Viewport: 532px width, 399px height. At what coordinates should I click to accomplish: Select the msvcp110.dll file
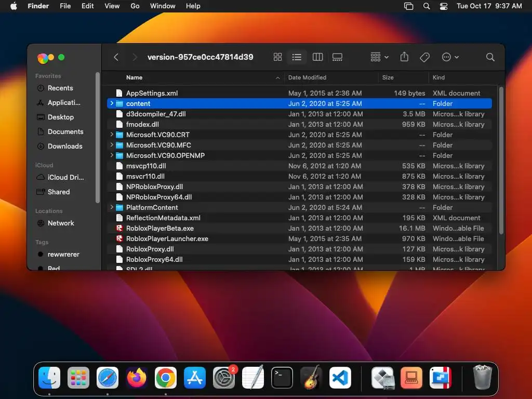299,166
